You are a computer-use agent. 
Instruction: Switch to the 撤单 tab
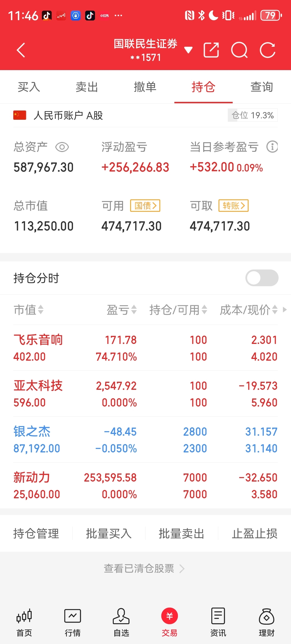click(145, 87)
